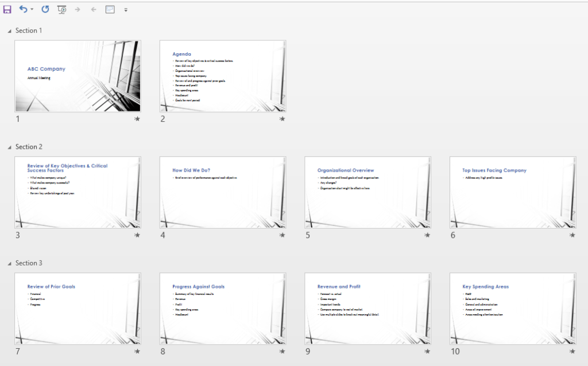The width and height of the screenshot is (588, 366).
Task: Start the slide show from beginning
Action: 61,9
